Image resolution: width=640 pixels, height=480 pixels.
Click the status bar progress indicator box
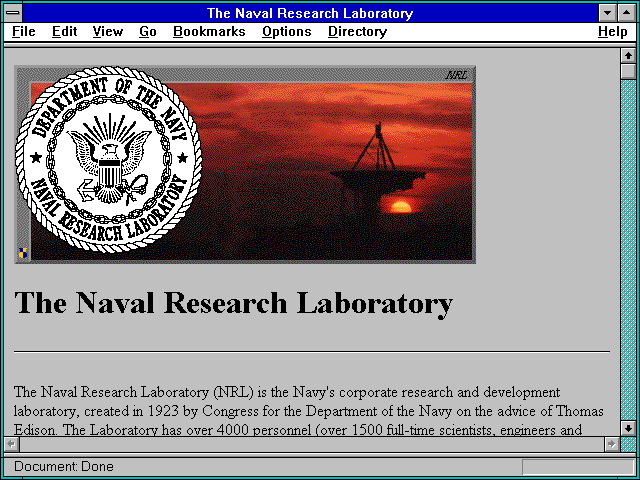[578, 467]
